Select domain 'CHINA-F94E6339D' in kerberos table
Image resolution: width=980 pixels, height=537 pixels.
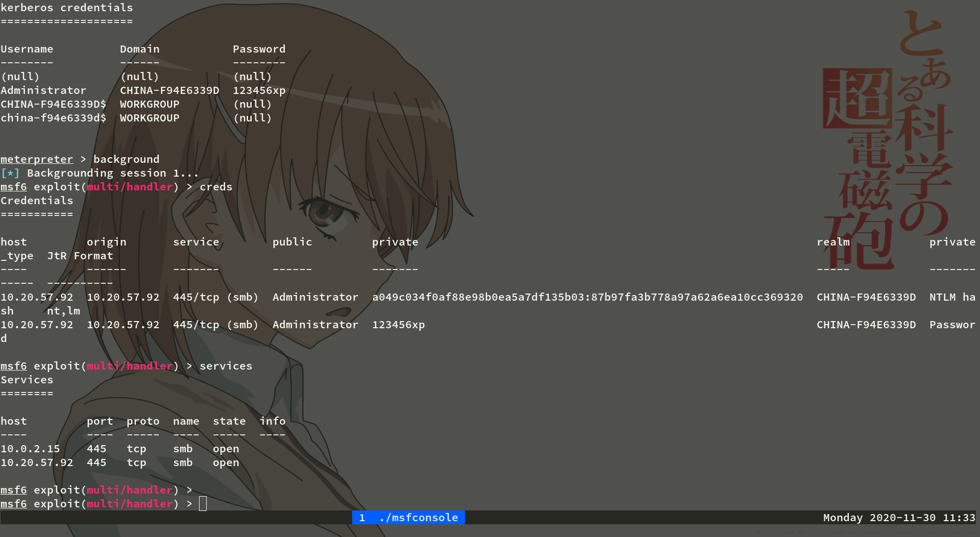pos(169,90)
